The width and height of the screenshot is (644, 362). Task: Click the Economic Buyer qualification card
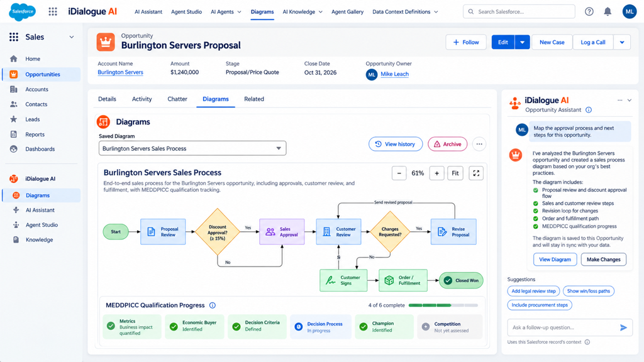[195, 327]
